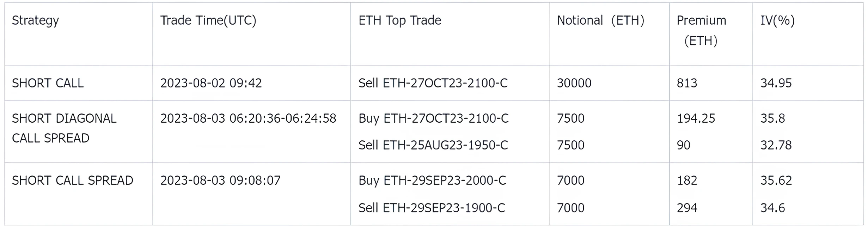Image resolution: width=868 pixels, height=232 pixels.
Task: Select Sell ETH-29SEP23-1900-C trade text
Action: (x=432, y=208)
